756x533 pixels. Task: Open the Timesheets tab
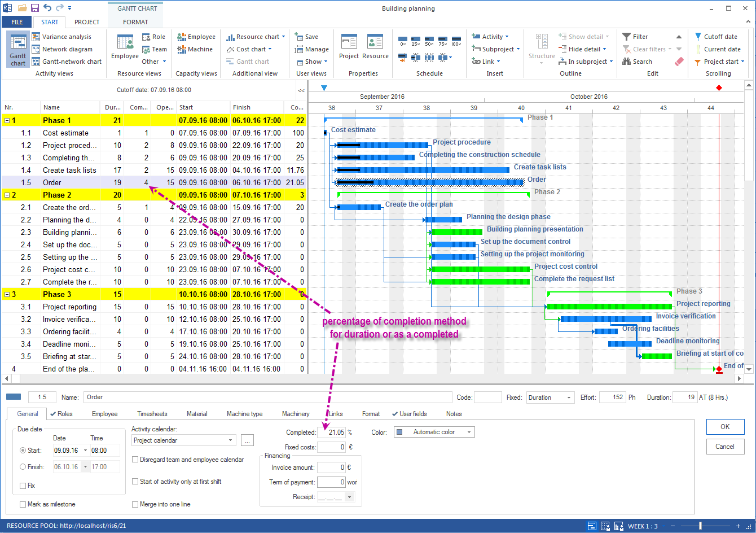[152, 414]
